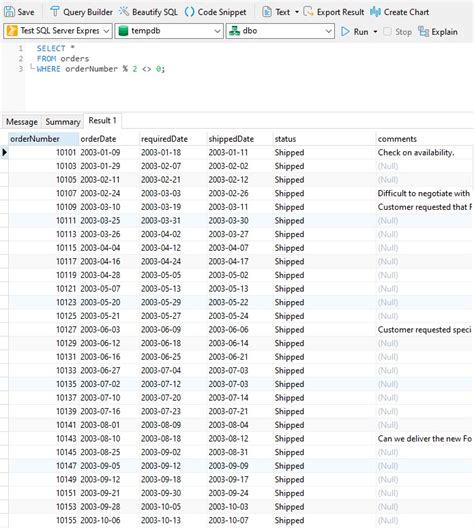Click row header left of 10111
474x528 pixels.
click(x=4, y=221)
